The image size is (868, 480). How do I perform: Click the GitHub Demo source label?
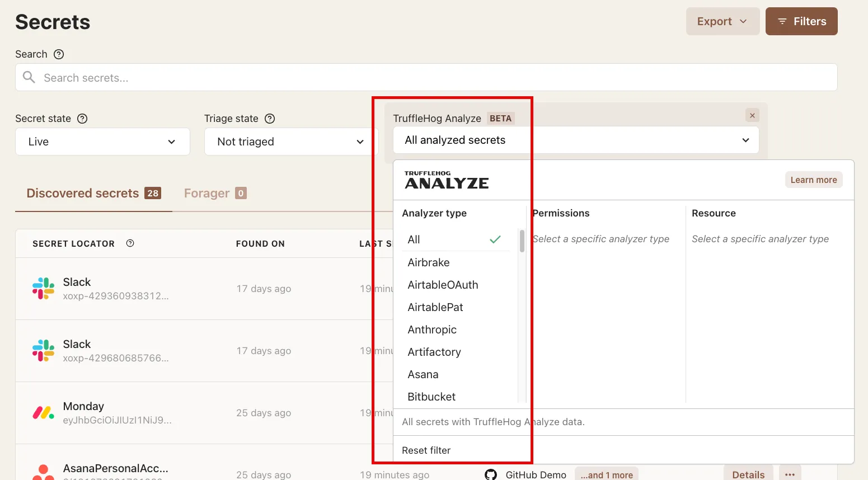coord(536,474)
